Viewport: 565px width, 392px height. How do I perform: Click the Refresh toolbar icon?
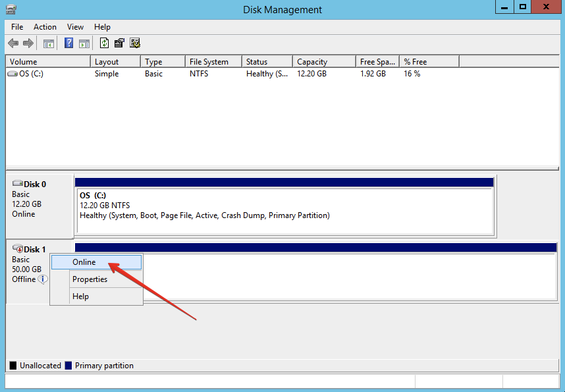(104, 43)
